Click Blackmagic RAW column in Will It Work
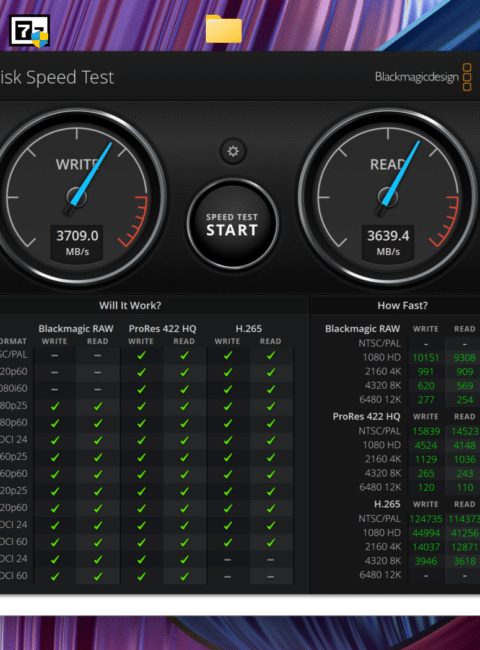The height and width of the screenshot is (650, 480). [76, 329]
